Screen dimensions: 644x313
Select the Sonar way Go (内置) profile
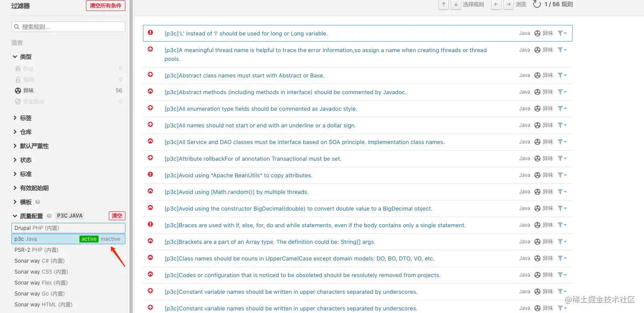(68, 294)
